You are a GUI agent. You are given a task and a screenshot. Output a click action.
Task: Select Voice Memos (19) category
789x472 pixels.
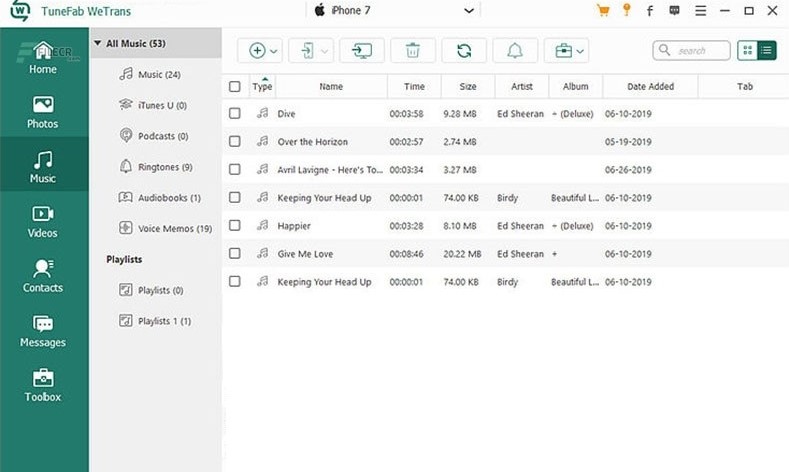(156, 228)
